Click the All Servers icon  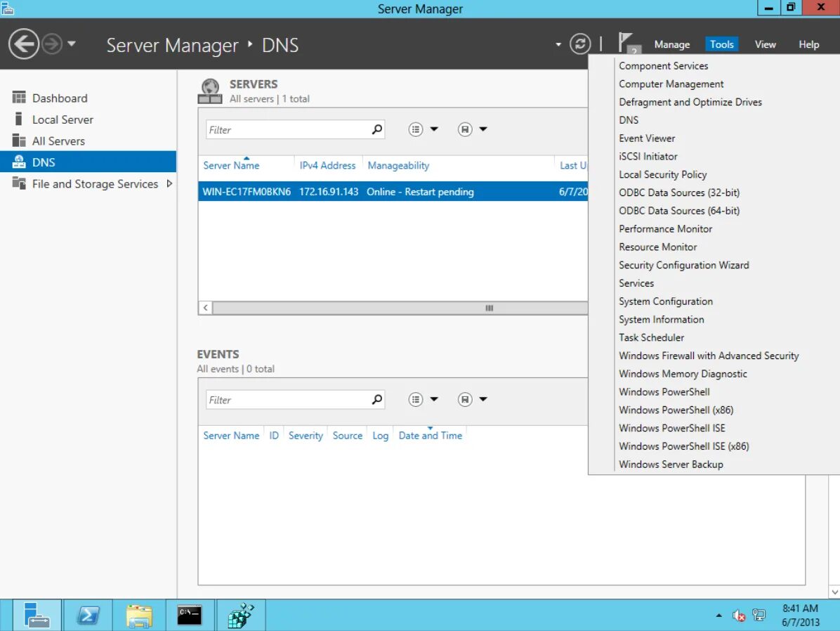(x=19, y=141)
